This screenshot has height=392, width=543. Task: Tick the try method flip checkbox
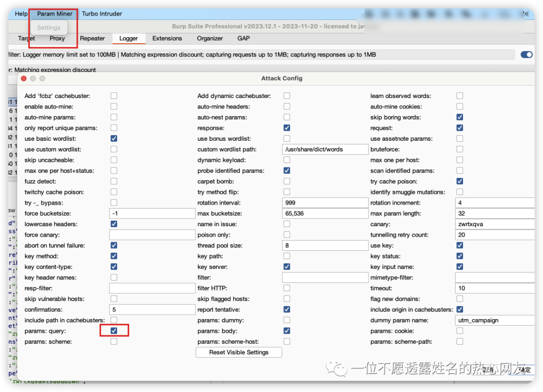coord(287,192)
